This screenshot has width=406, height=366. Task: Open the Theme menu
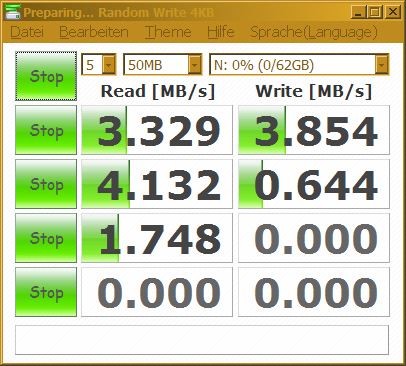168,32
